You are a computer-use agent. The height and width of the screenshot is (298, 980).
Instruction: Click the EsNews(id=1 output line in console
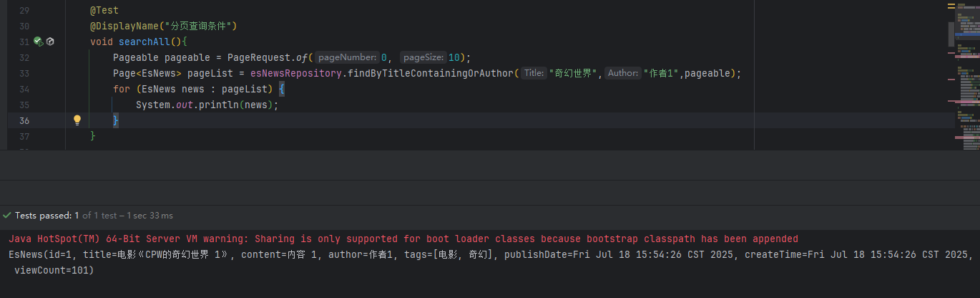491,254
